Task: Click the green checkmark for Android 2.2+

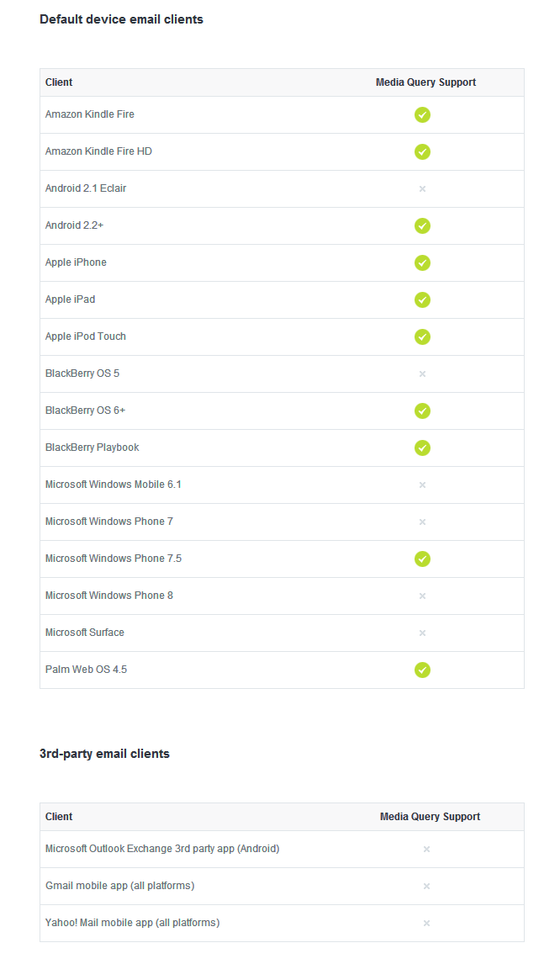Action: click(x=422, y=225)
